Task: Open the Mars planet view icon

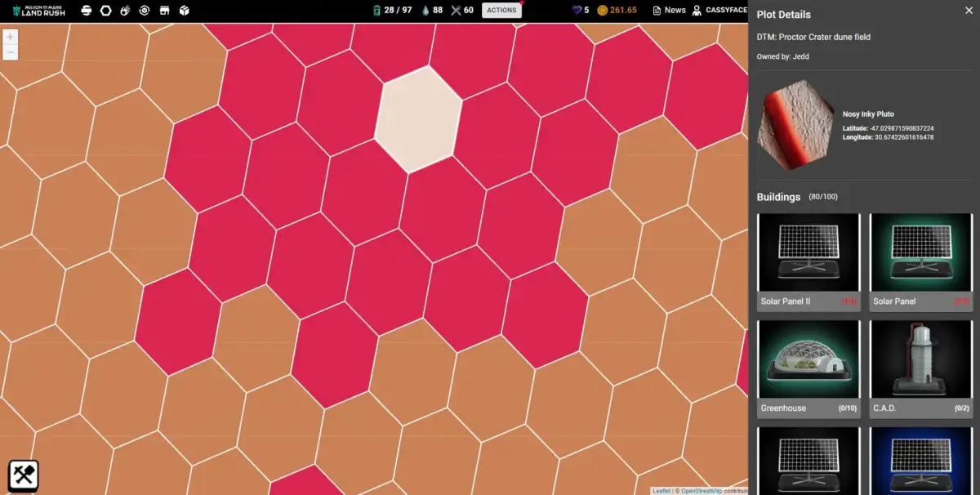Action: (86, 10)
